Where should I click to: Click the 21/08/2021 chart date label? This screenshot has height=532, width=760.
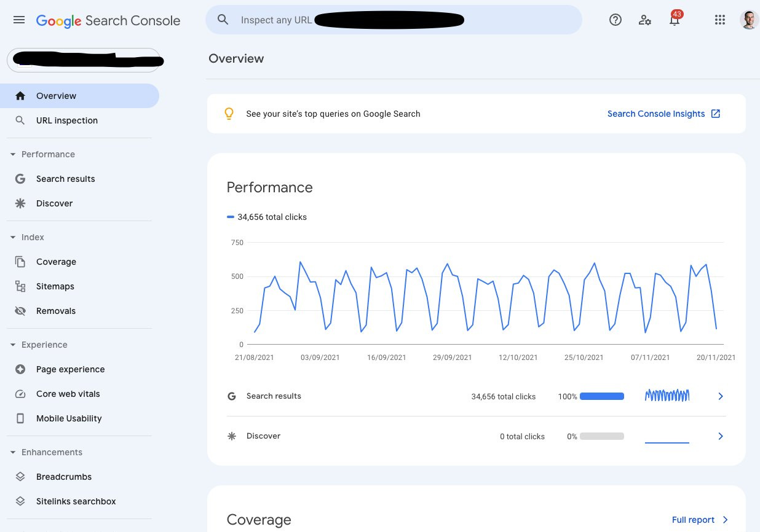pyautogui.click(x=254, y=358)
